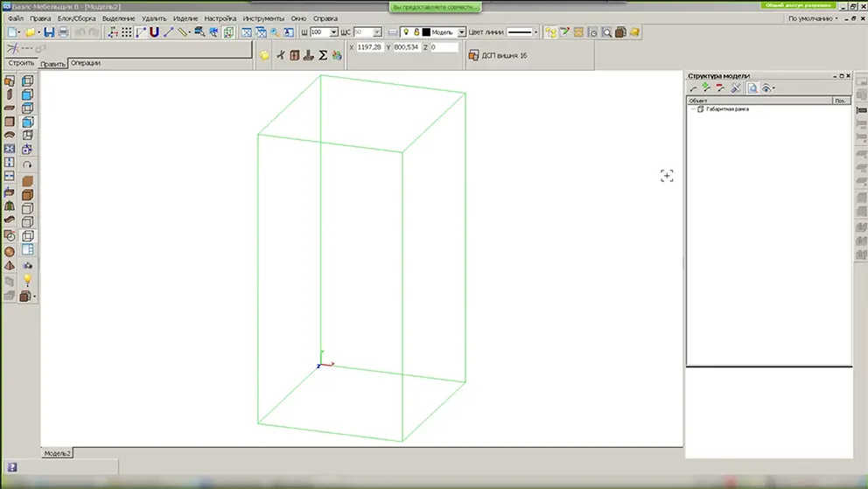
Task: Switch to the Операции tab
Action: click(x=86, y=63)
